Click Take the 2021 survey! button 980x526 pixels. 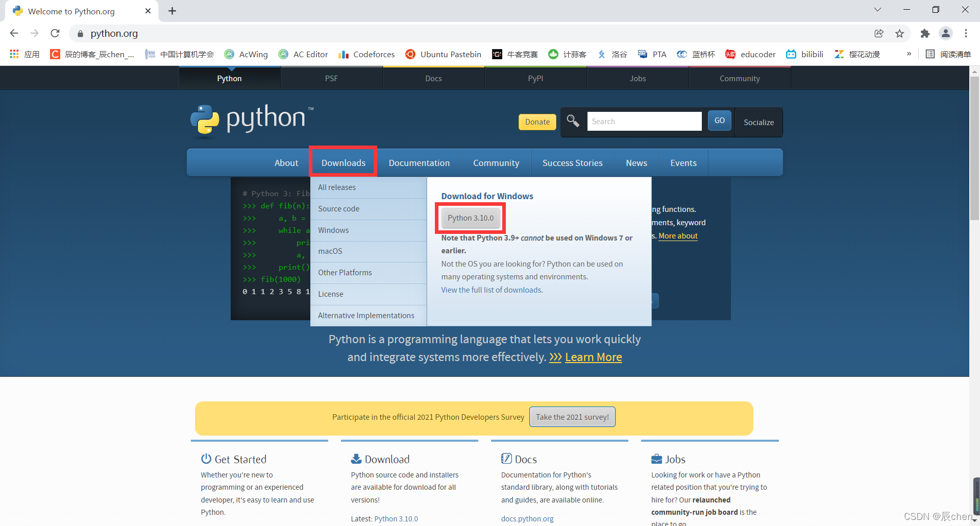click(x=572, y=417)
